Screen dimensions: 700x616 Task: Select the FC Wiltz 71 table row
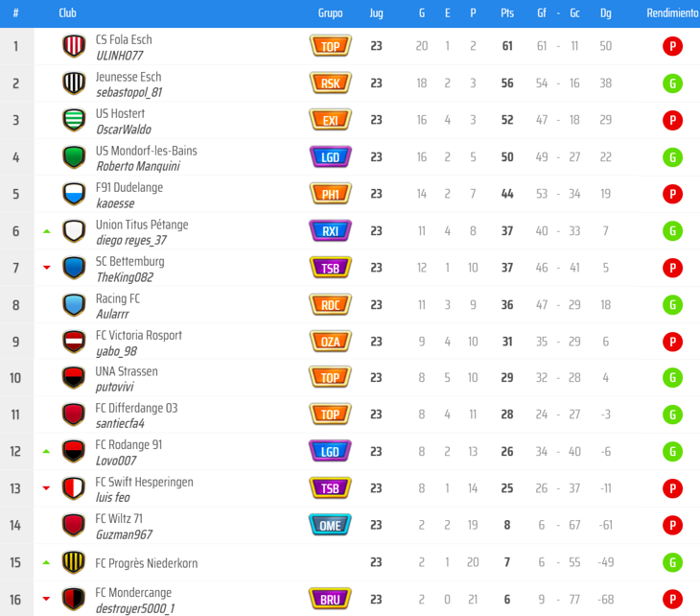[x=350, y=525]
